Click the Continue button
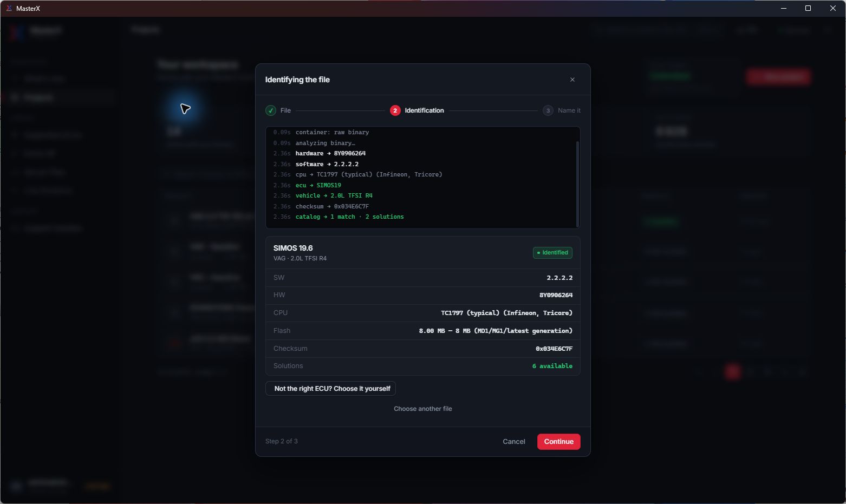 559,442
